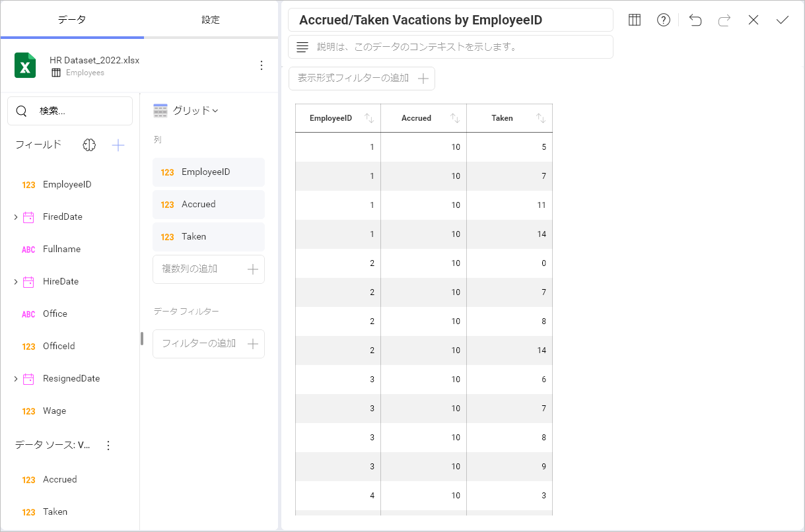Click the Taken column header
The width and height of the screenshot is (805, 532).
[510, 118]
